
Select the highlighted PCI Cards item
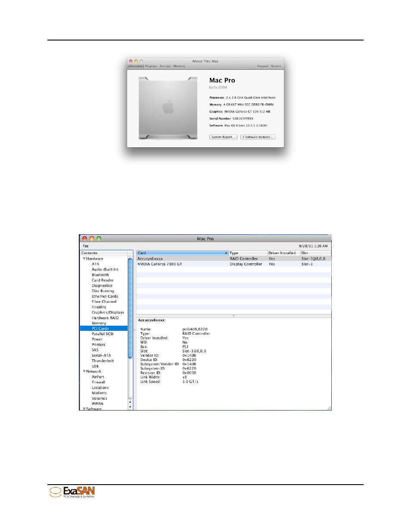(104, 329)
